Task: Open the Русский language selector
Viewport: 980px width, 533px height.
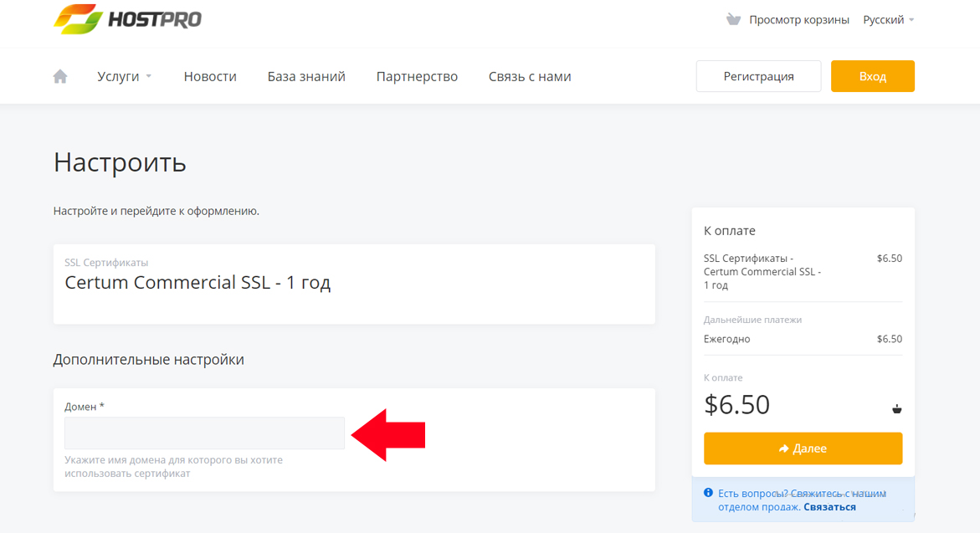Action: pos(882,18)
